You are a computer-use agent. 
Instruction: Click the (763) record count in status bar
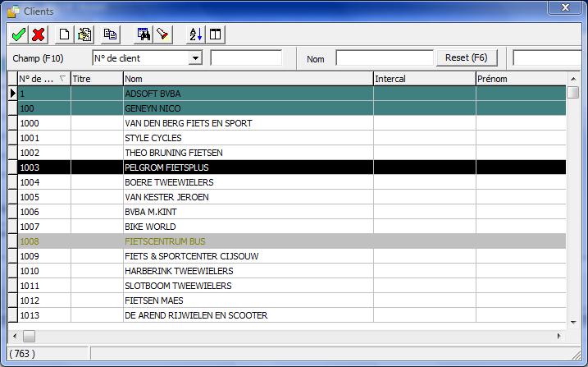tap(22, 354)
